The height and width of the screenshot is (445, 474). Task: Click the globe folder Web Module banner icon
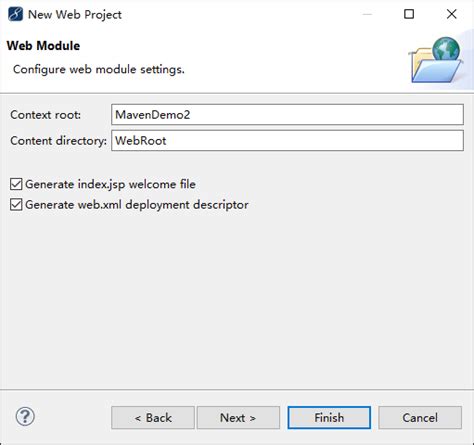tap(436, 60)
